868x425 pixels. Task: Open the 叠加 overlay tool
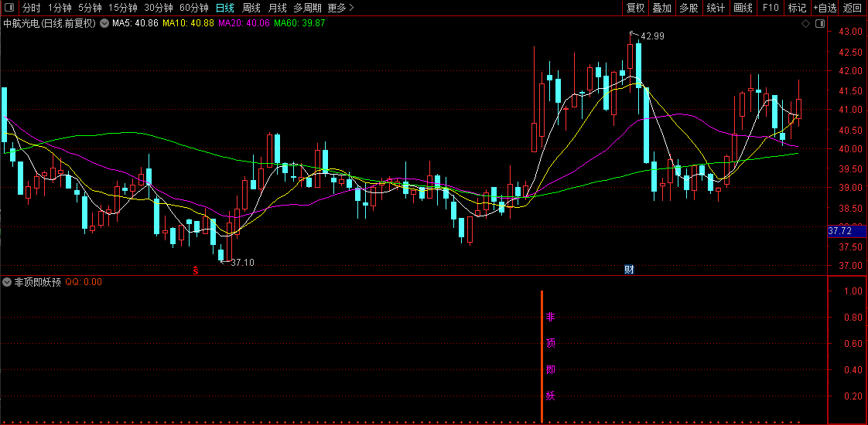(661, 8)
